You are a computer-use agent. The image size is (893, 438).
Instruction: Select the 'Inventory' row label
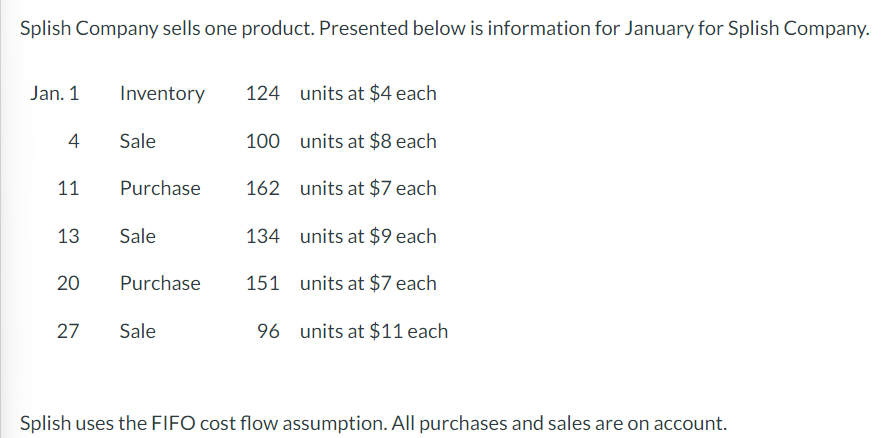[x=162, y=94]
